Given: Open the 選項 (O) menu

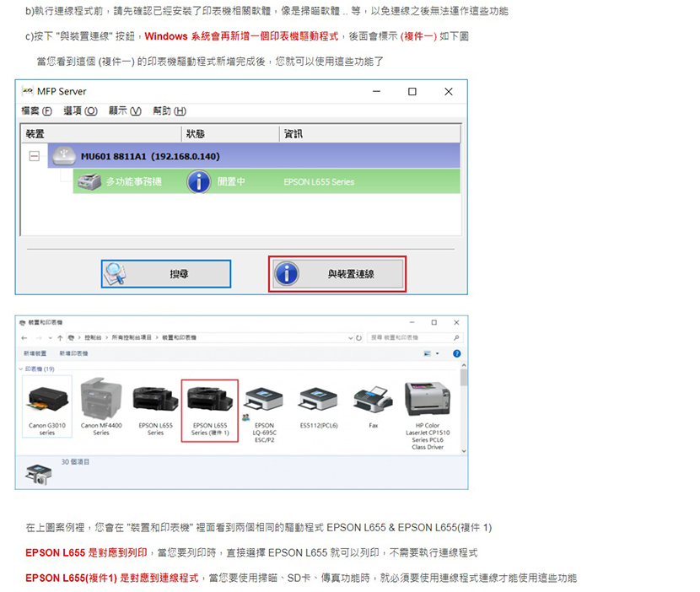Looking at the screenshot, I should (x=80, y=110).
